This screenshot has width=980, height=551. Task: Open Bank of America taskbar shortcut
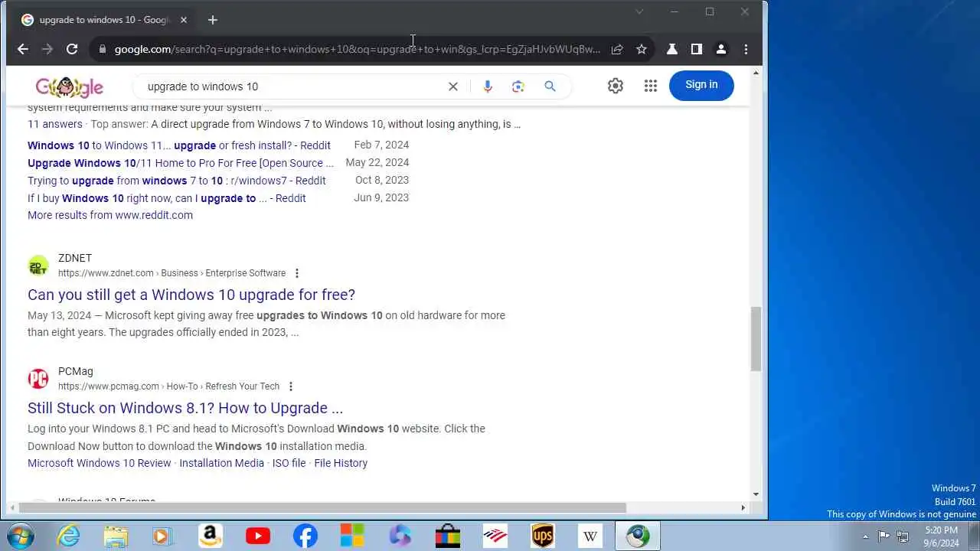tap(495, 536)
